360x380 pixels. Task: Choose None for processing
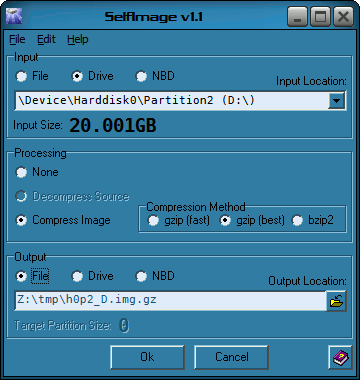[x=37, y=172]
